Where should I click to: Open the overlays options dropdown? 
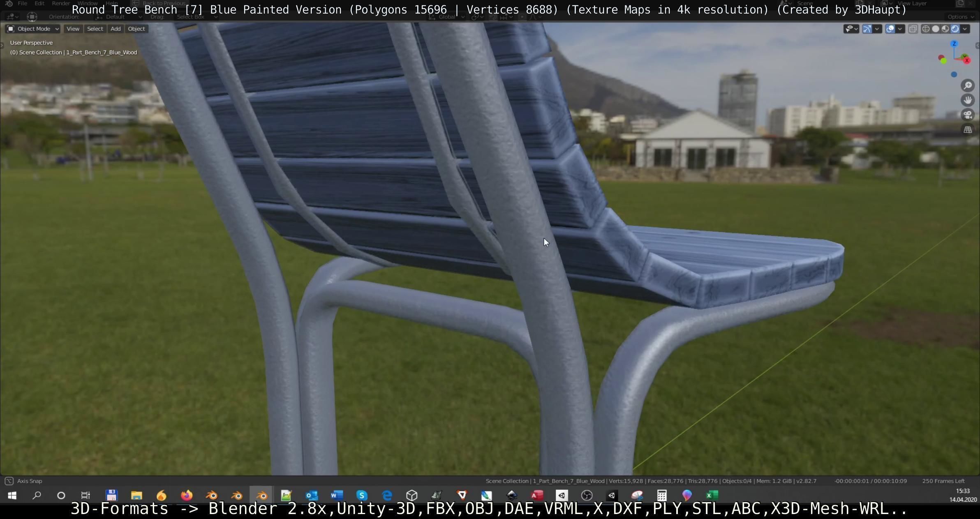point(900,29)
